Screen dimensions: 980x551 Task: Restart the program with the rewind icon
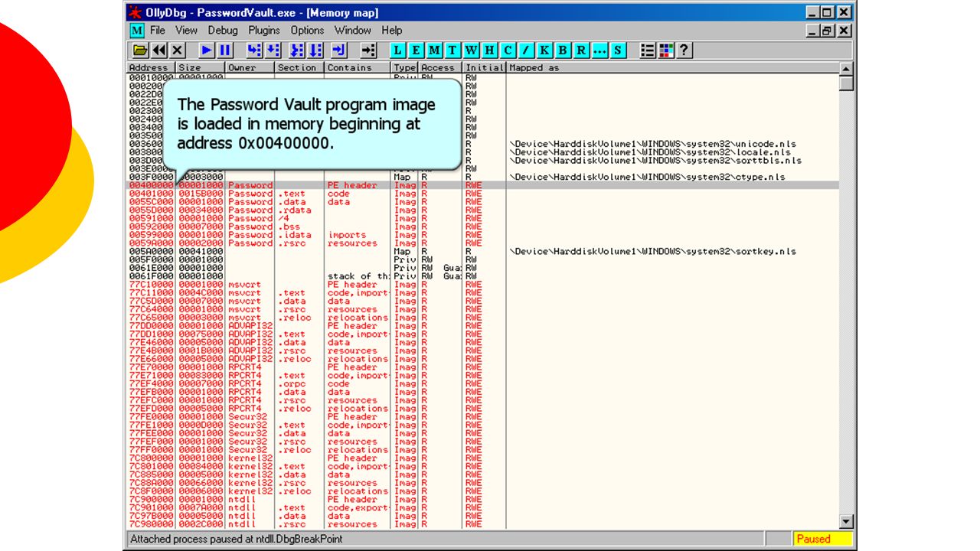point(159,51)
